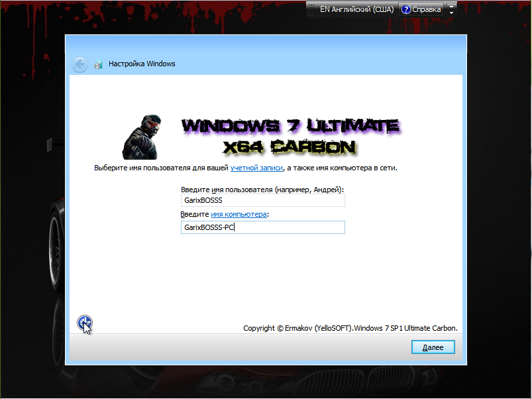Switch input language via EN Английский (США)

coord(356,9)
